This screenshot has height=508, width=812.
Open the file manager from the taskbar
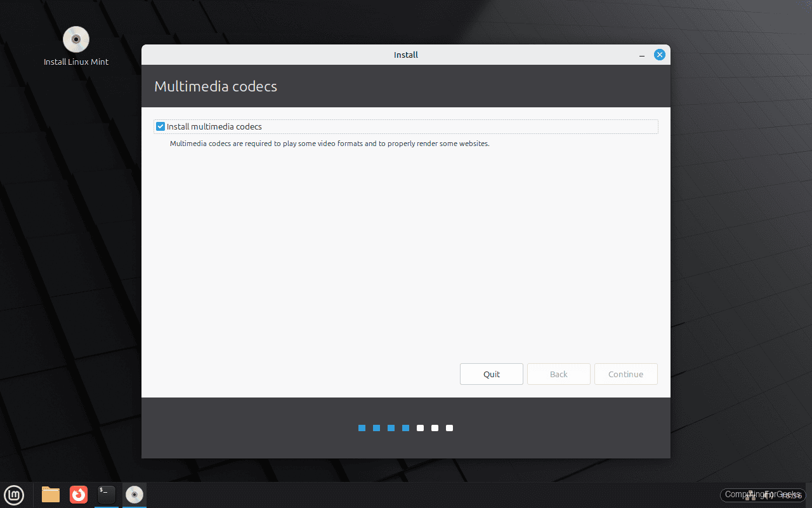point(50,495)
